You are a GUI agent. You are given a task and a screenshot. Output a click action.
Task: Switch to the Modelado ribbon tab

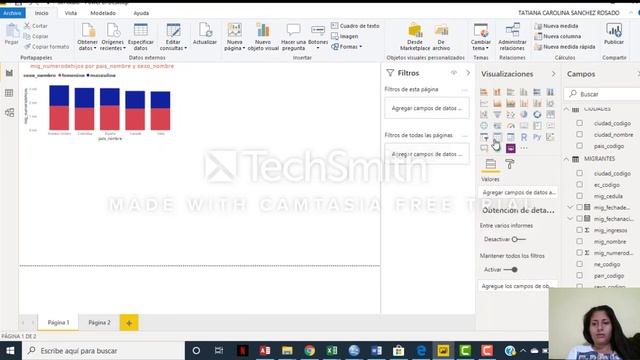point(103,13)
